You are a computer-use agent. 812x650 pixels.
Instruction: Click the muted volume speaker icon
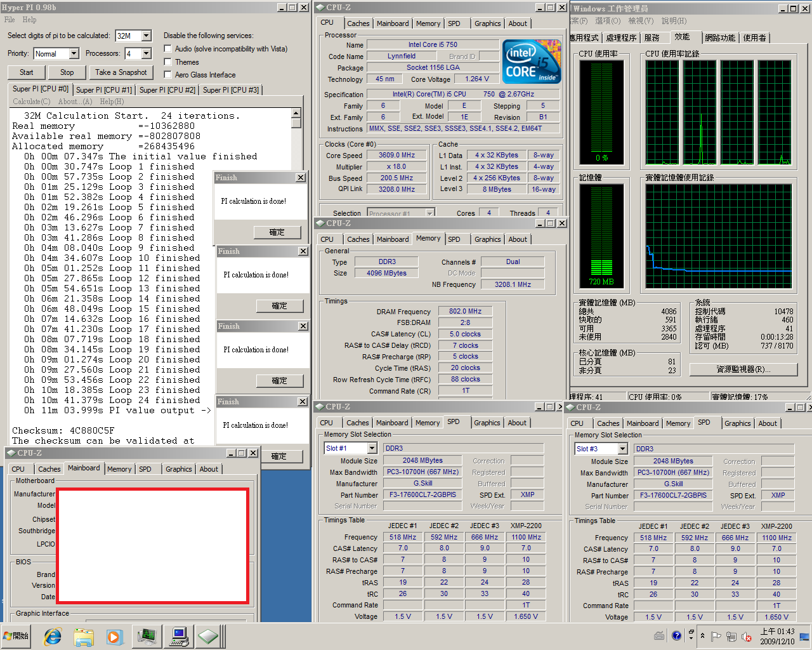[747, 636]
